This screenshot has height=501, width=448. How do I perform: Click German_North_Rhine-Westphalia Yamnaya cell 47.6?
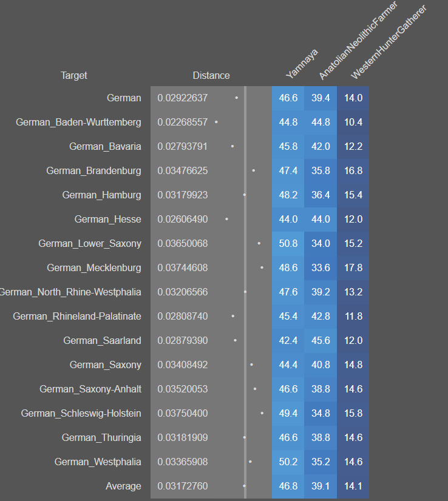[288, 292]
